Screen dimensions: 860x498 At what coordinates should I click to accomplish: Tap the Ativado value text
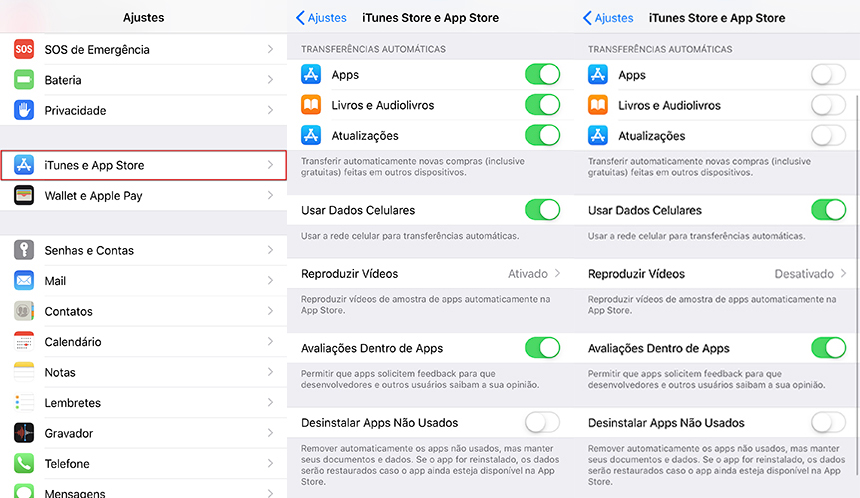coord(528,274)
